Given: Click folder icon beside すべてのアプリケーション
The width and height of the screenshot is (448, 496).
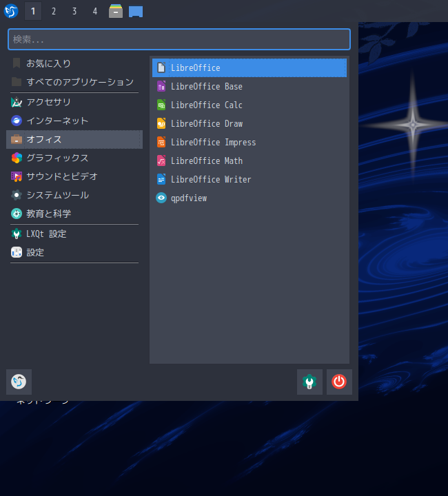Looking at the screenshot, I should pos(17,82).
